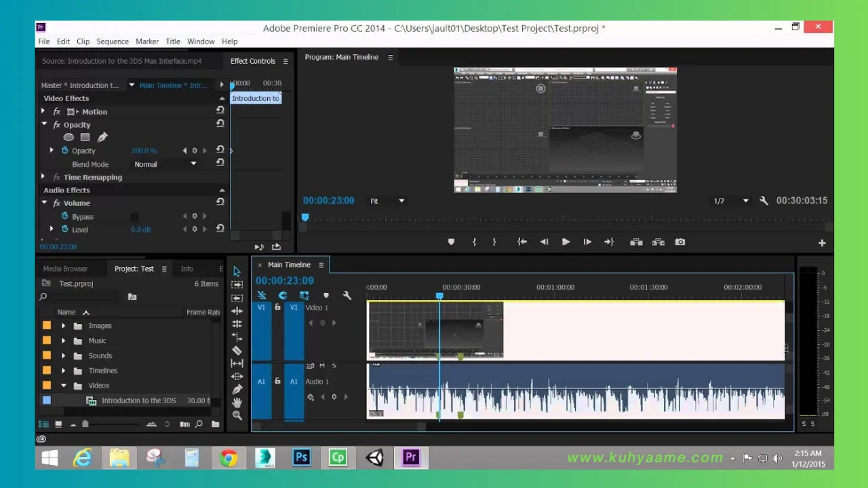Step back one frame
Screen dimensions: 868x488
[x=544, y=242]
